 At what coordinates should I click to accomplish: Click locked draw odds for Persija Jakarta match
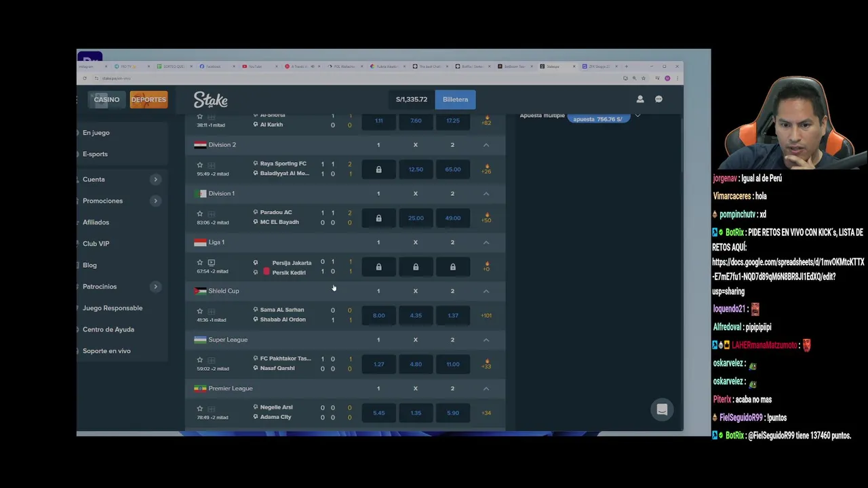pyautogui.click(x=416, y=267)
